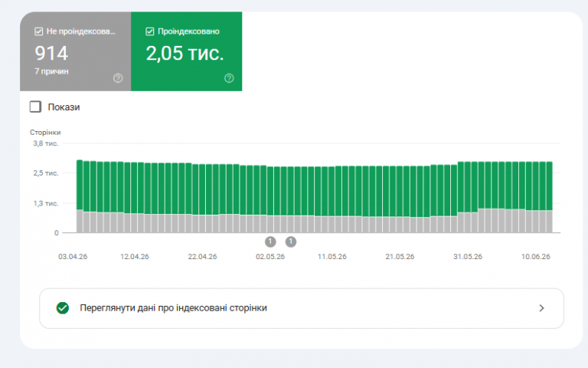The width and height of the screenshot is (588, 368).
Task: Click the 7 причин text
Action: point(52,71)
